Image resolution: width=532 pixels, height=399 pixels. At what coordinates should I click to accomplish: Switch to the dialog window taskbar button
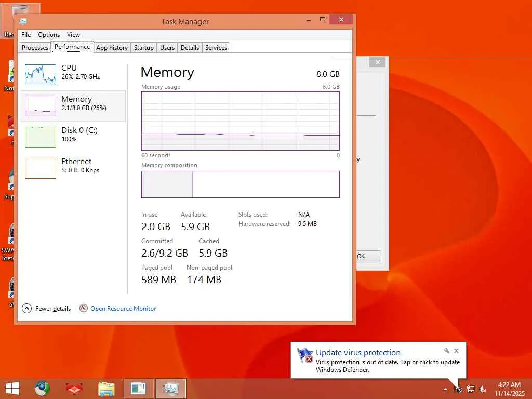click(x=138, y=389)
